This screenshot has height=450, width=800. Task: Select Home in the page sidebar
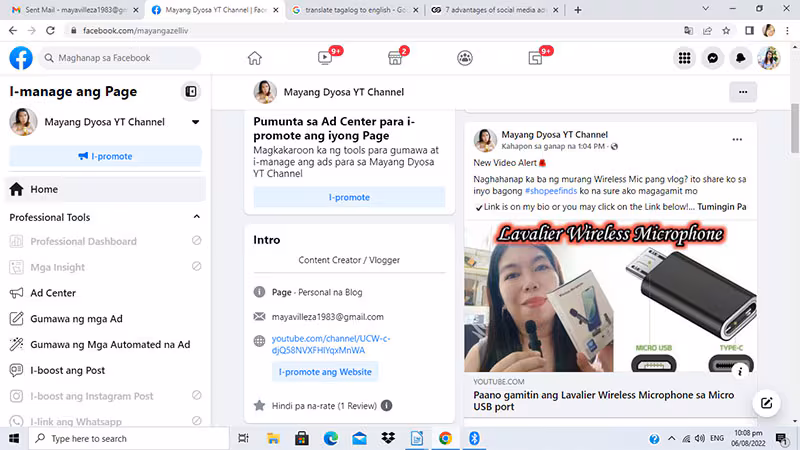click(105, 189)
